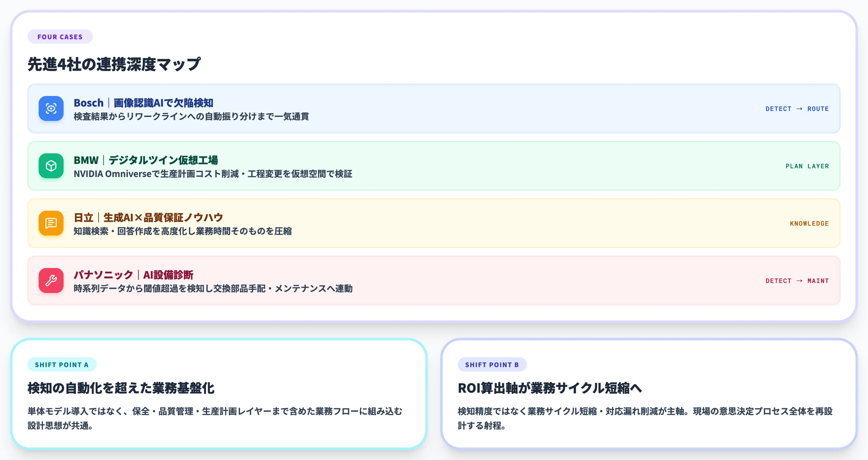Select the SHIFT POINT A badge
Image resolution: width=868 pixels, height=460 pixels.
pyautogui.click(x=62, y=365)
